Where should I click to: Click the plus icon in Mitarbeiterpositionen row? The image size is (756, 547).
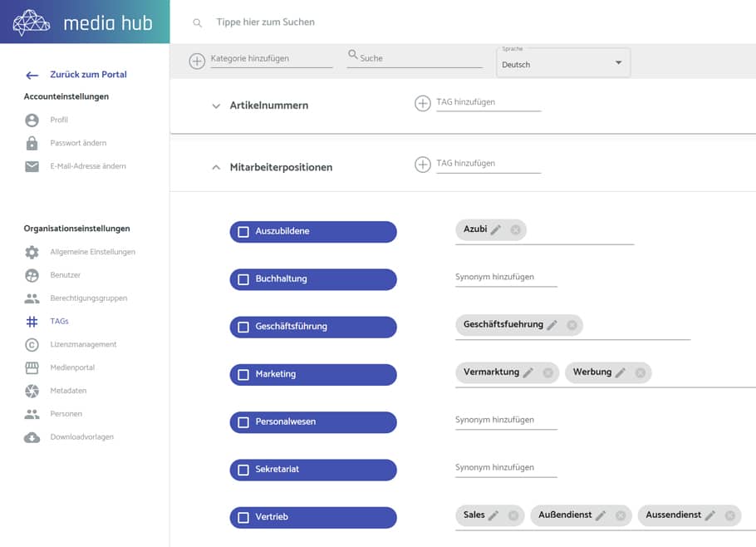coord(423,165)
